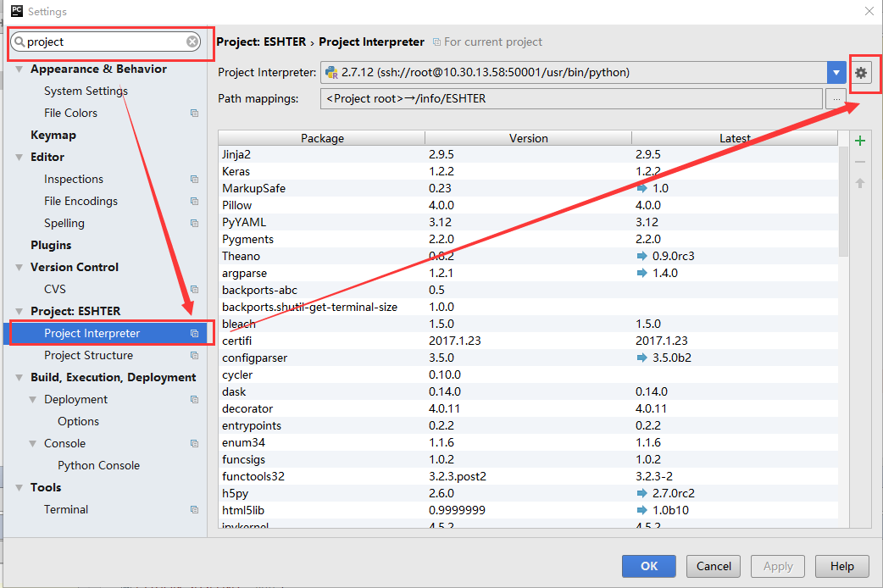Click the project-level icon beside Console

194,443
